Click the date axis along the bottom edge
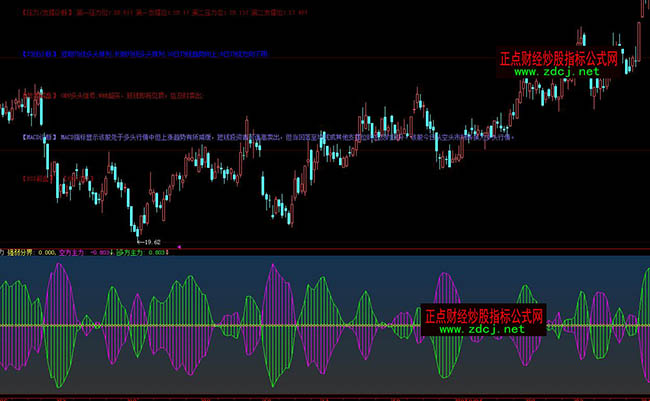This screenshot has height=401, width=650. click(325, 397)
